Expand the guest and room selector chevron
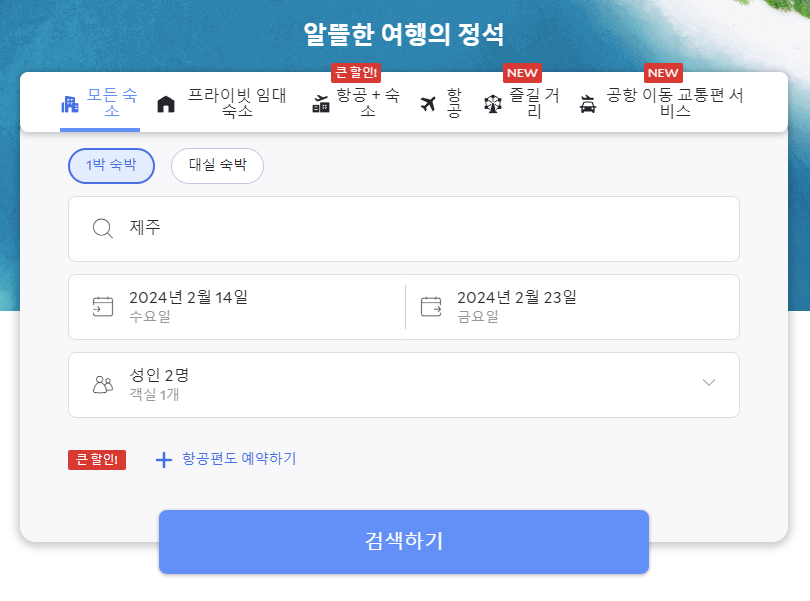The height and width of the screenshot is (601, 810). pos(709,383)
